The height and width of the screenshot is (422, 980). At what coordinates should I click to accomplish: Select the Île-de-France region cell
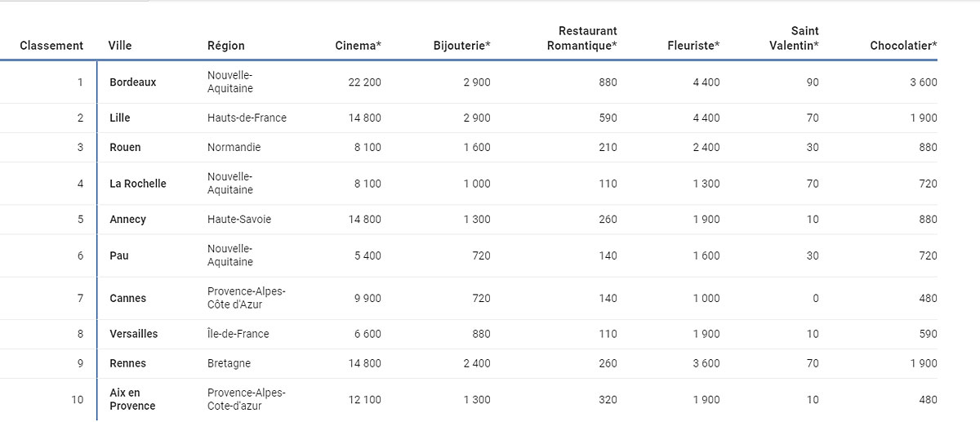[x=238, y=334]
